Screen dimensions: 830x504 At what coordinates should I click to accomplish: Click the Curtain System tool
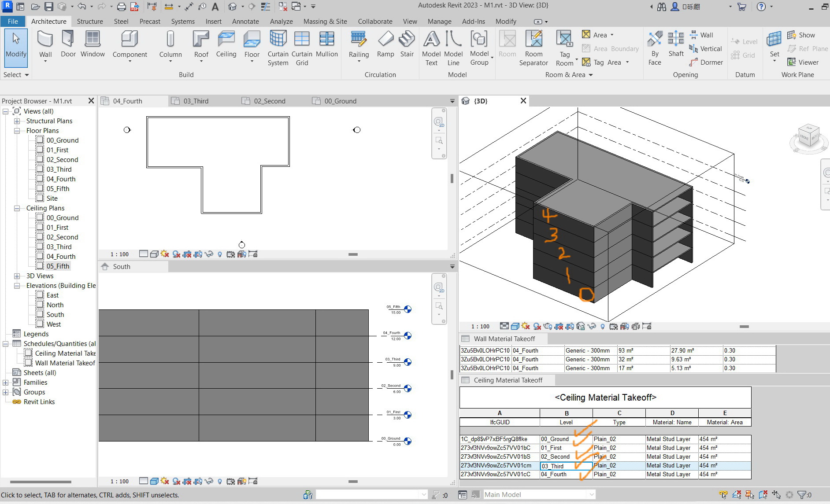click(x=278, y=48)
